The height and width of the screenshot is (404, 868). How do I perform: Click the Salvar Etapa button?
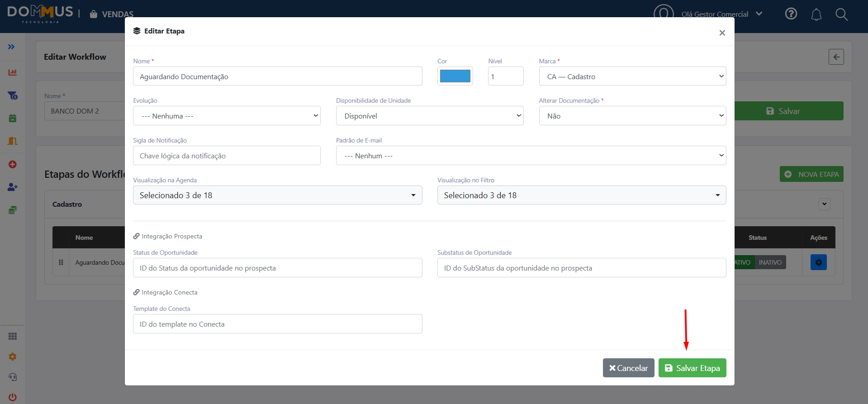pos(692,368)
